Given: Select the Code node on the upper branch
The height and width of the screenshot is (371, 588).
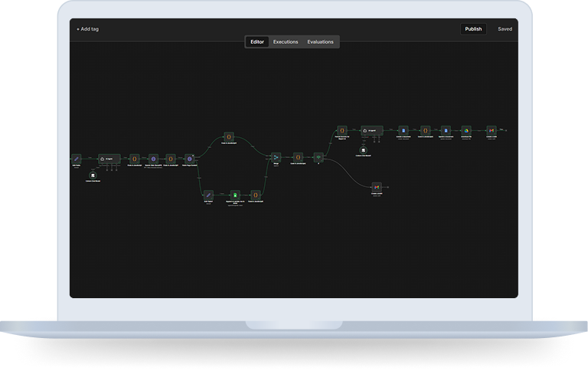Looking at the screenshot, I should 227,136.
